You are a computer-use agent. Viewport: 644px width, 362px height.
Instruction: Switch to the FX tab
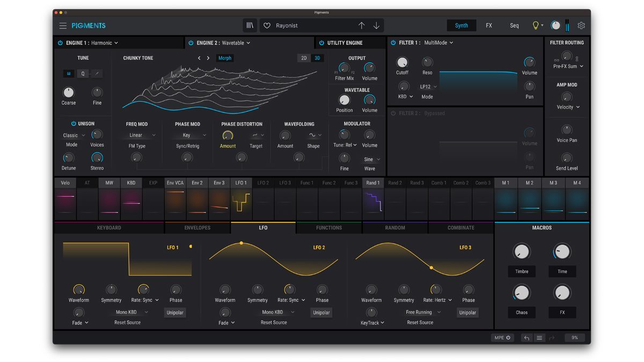pyautogui.click(x=489, y=25)
